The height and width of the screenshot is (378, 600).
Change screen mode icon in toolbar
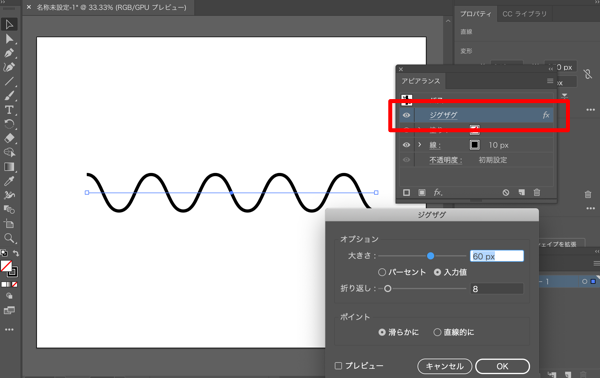9,310
